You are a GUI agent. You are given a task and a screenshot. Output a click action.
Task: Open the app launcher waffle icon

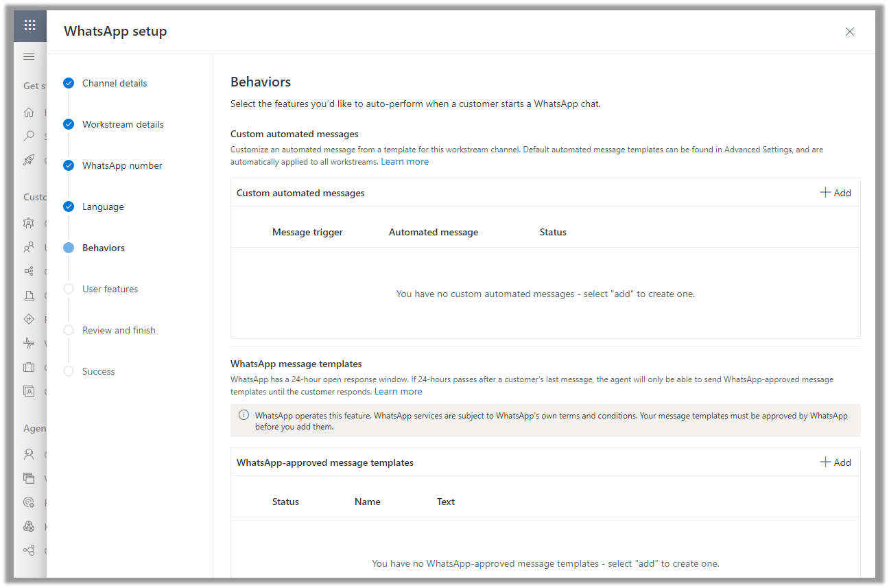[29, 25]
